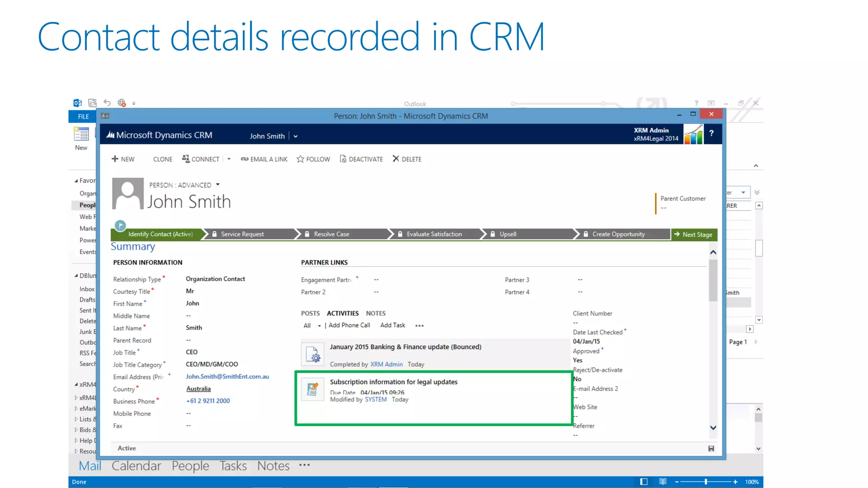Open the XRM Admin user link
The width and height of the screenshot is (868, 488).
387,364
